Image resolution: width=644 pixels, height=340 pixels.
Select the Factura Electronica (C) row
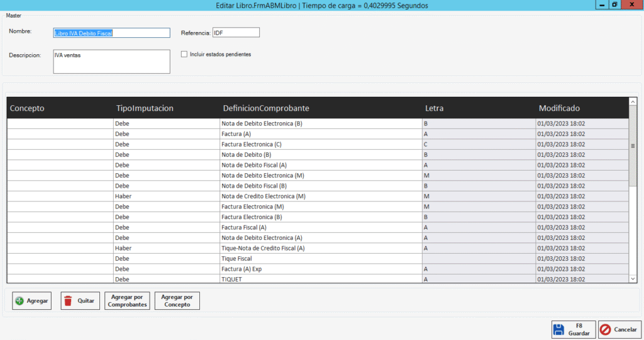click(x=252, y=144)
